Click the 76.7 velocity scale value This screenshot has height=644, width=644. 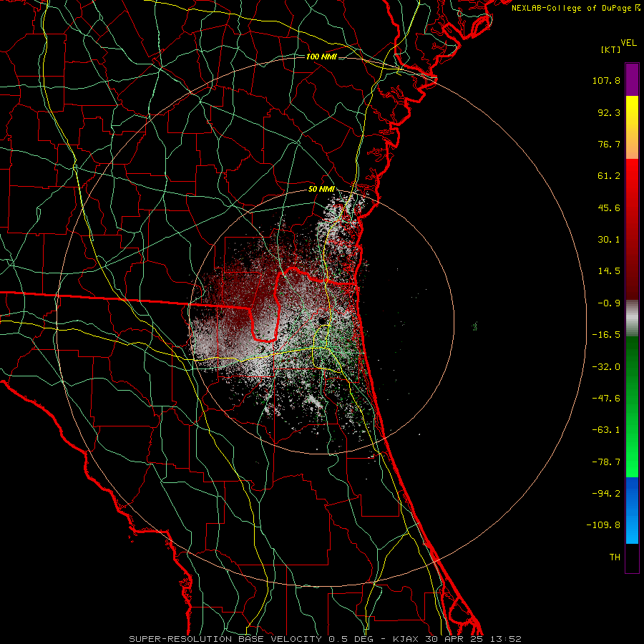[x=609, y=144]
